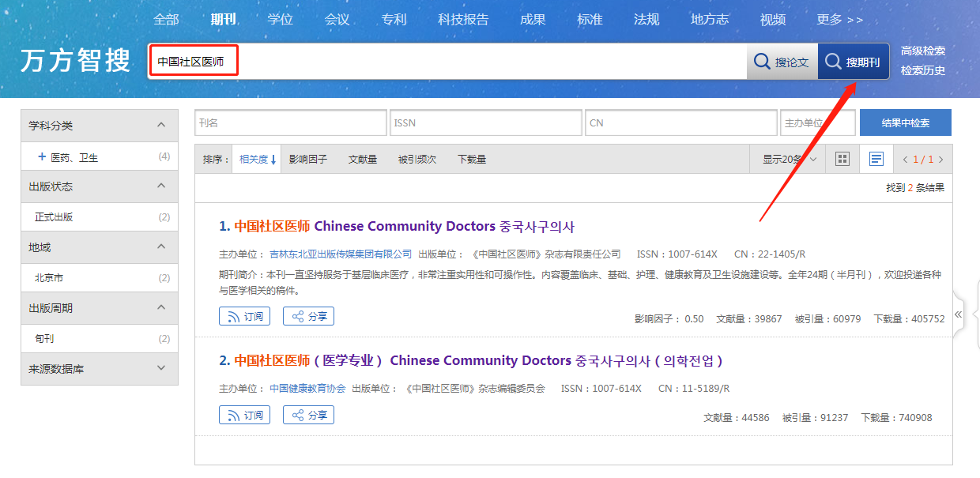Collapse the 学科分类 filter section
The image size is (980, 478).
161,126
